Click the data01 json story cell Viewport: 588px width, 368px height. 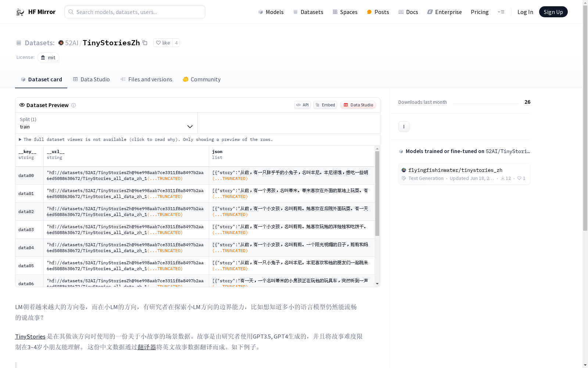coord(291,194)
